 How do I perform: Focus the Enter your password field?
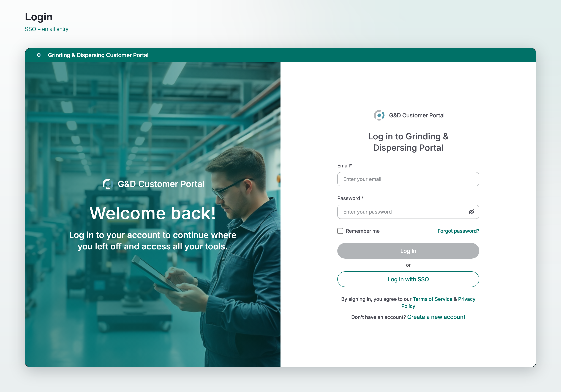[x=408, y=212]
